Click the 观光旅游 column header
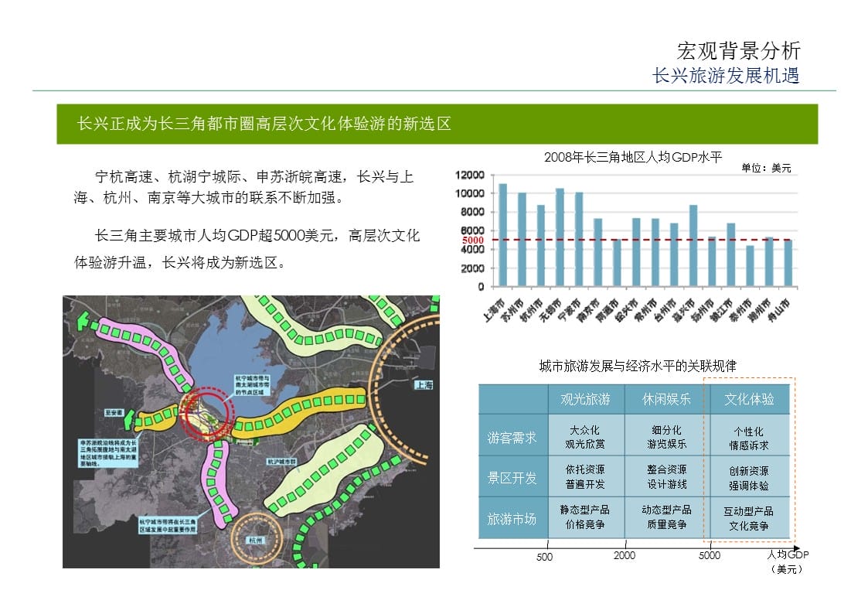This screenshot has height=614, width=868. (x=585, y=399)
